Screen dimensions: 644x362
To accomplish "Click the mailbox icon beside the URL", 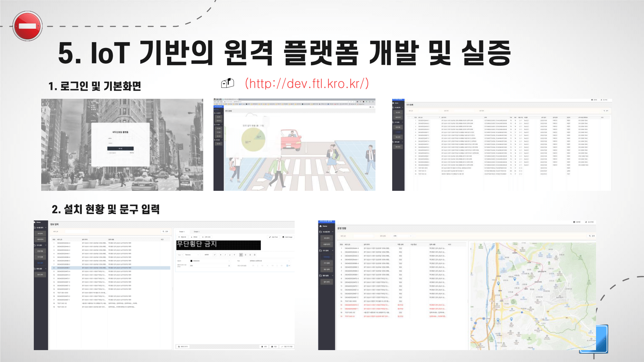I will (227, 83).
